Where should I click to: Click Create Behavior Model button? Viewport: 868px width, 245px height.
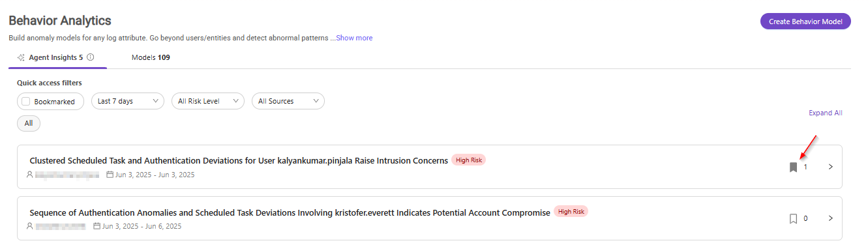pos(805,22)
